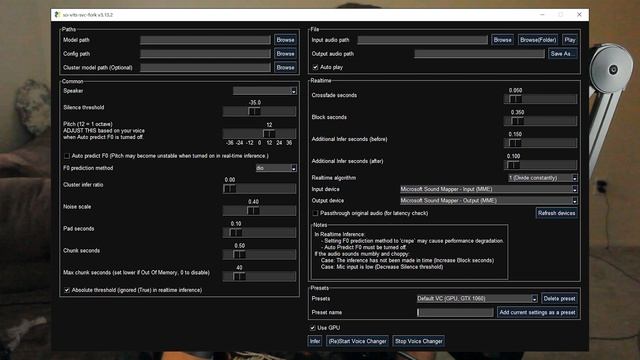Adjust the Noise scale slider
Image resolution: width=640 pixels, height=360 pixels.
260,211
